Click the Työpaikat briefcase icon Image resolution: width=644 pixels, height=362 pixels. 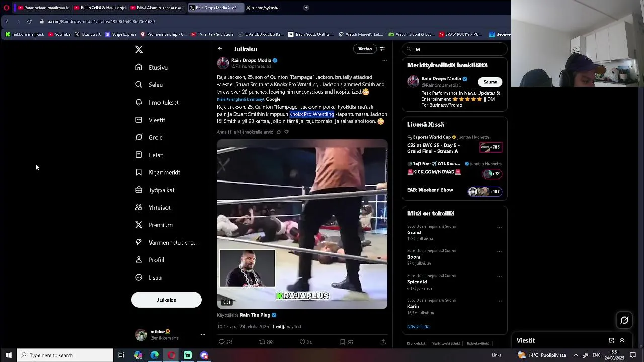tap(139, 190)
